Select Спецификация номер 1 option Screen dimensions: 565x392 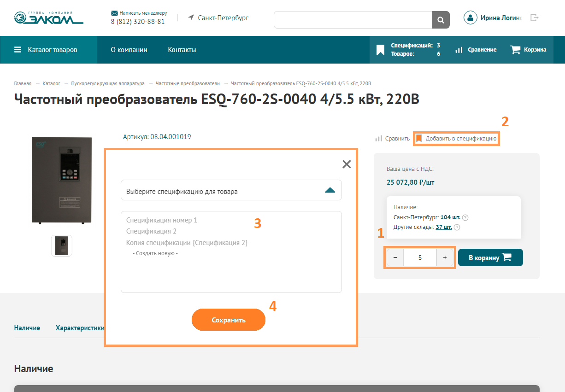click(162, 220)
